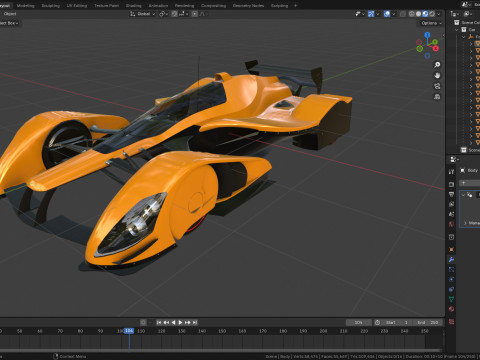The width and height of the screenshot is (480, 360).
Task: Open the Animation workspace tab
Action: click(158, 6)
